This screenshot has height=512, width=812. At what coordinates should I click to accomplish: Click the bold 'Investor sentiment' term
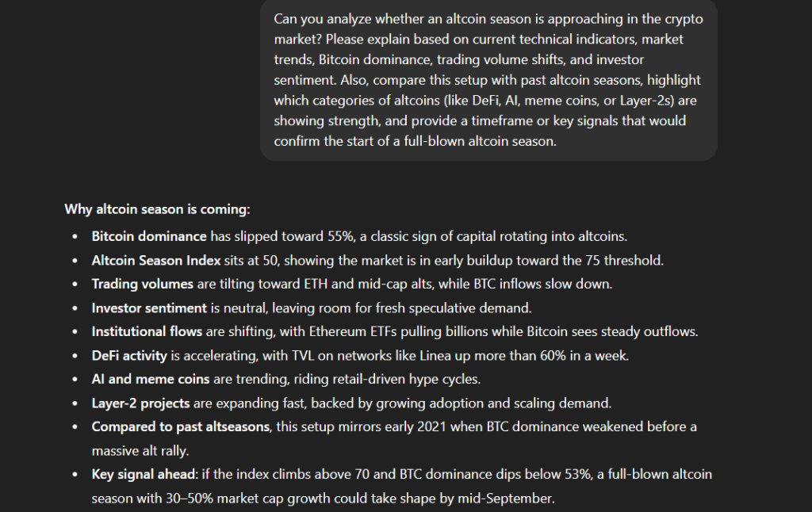149,308
